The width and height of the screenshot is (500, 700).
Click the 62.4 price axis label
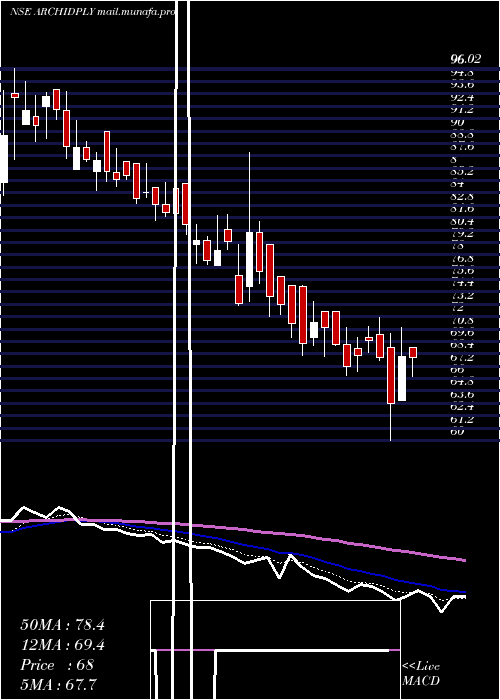pyautogui.click(x=462, y=407)
